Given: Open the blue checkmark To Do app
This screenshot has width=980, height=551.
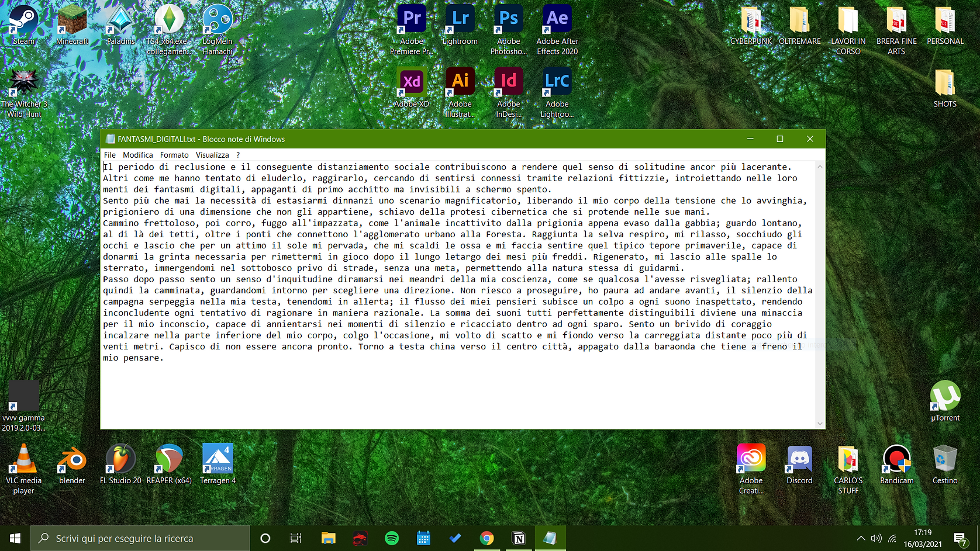Looking at the screenshot, I should tap(455, 538).
